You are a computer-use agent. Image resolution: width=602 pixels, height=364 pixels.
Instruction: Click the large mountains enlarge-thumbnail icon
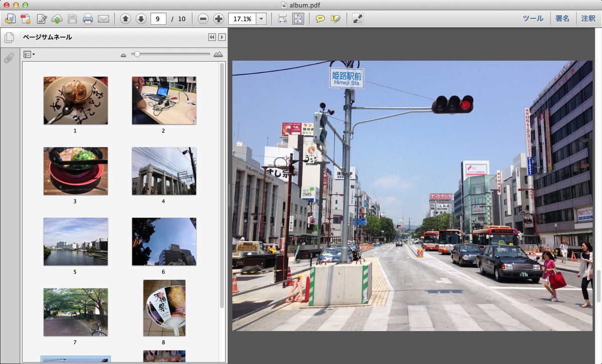[x=218, y=54]
